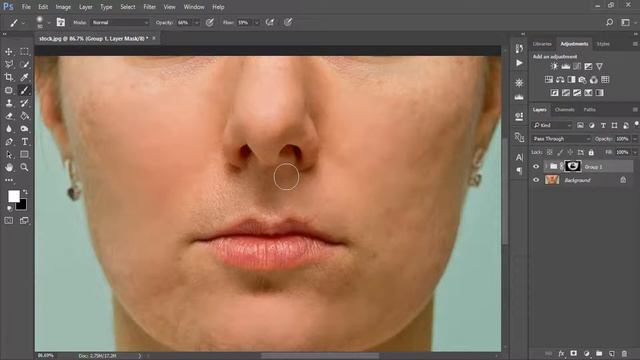Open brush Flow slider dropdown
The width and height of the screenshot is (640, 360).
[x=256, y=22]
